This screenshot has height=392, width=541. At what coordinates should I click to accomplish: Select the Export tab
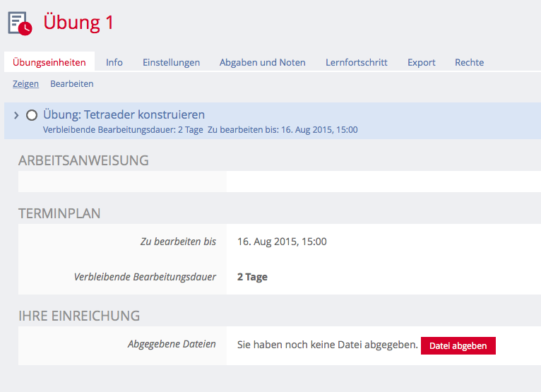pos(421,62)
